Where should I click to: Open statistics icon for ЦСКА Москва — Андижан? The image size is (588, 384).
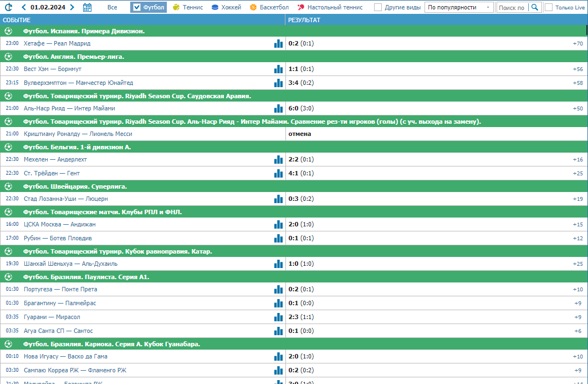pos(278,225)
